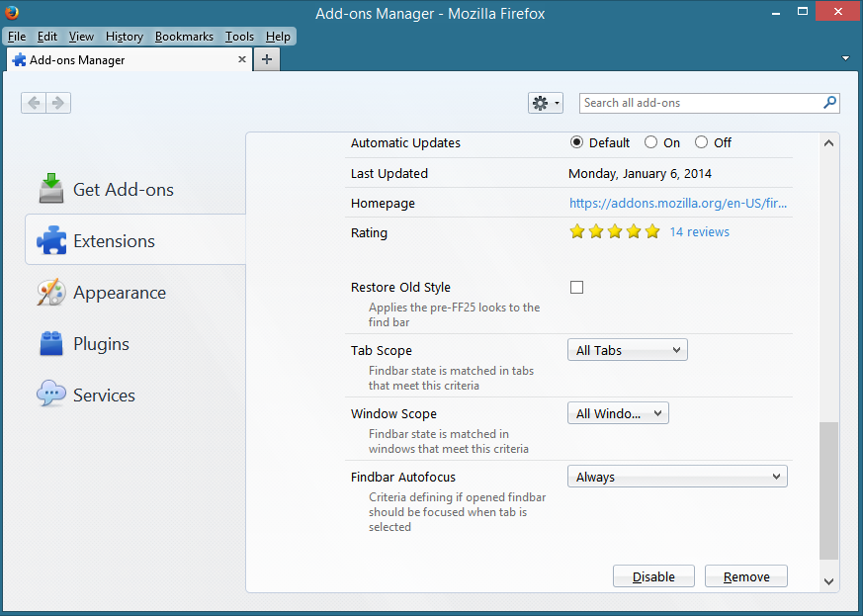
Task: Click the scrollbar up arrow
Action: [828, 143]
